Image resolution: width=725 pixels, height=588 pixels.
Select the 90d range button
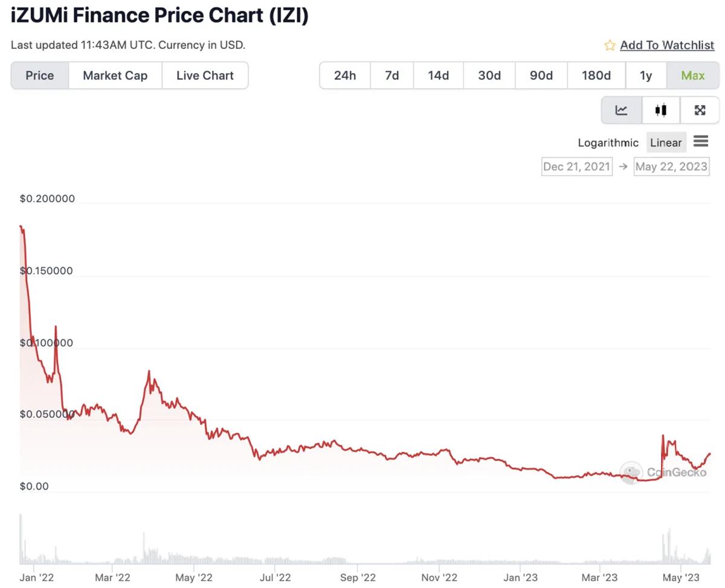[x=541, y=75]
